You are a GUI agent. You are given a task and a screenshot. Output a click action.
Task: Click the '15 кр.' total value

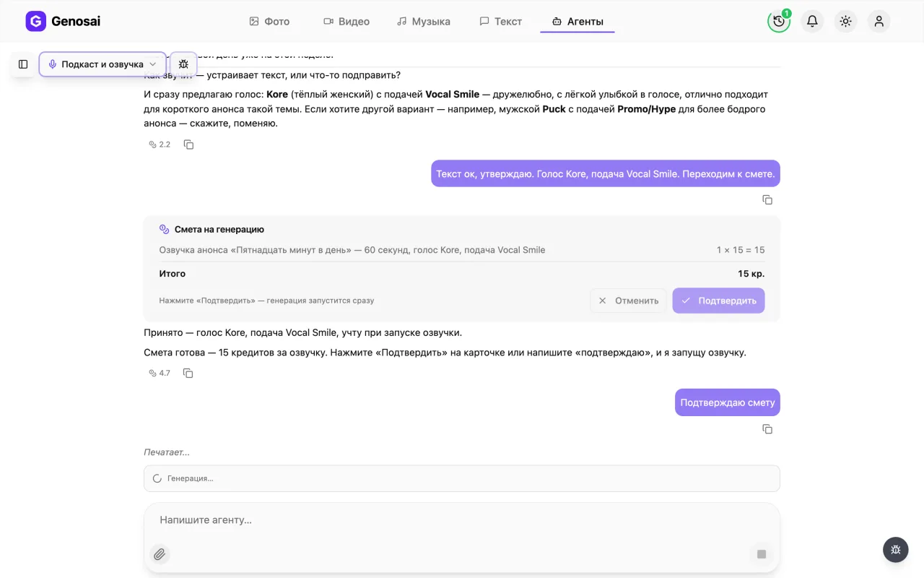click(751, 274)
